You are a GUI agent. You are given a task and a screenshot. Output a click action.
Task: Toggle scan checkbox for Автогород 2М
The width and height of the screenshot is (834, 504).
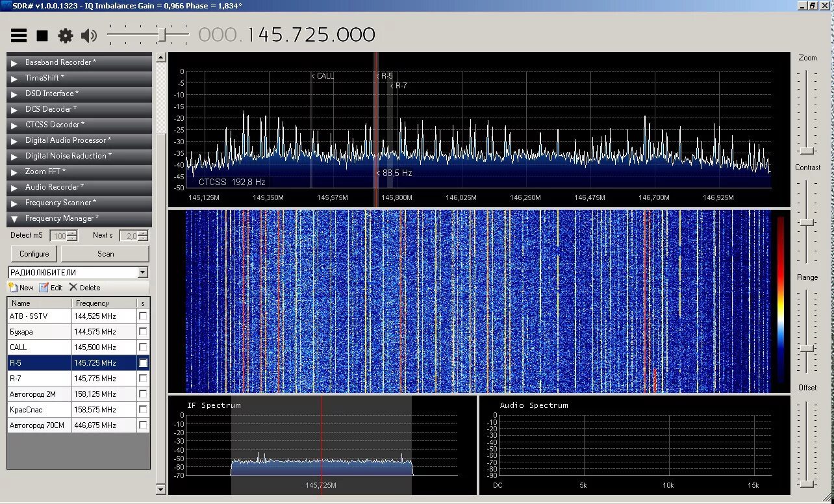(143, 394)
